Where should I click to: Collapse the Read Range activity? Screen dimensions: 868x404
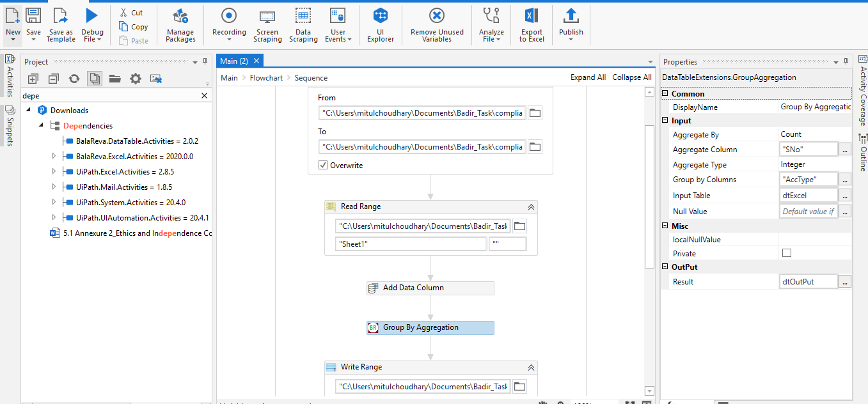coord(530,206)
